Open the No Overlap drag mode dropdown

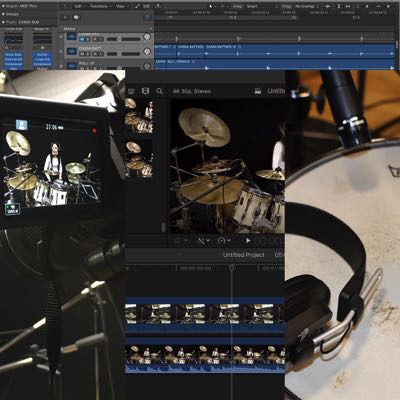tap(307, 6)
